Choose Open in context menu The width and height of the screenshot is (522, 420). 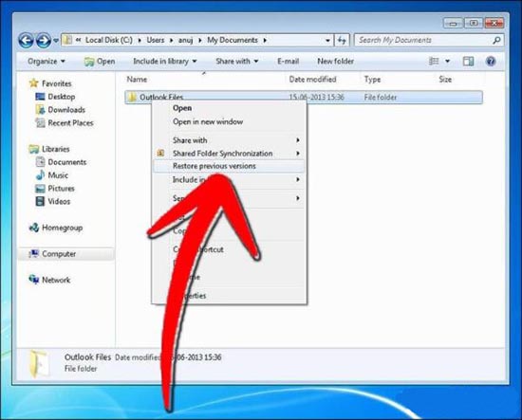pos(182,108)
